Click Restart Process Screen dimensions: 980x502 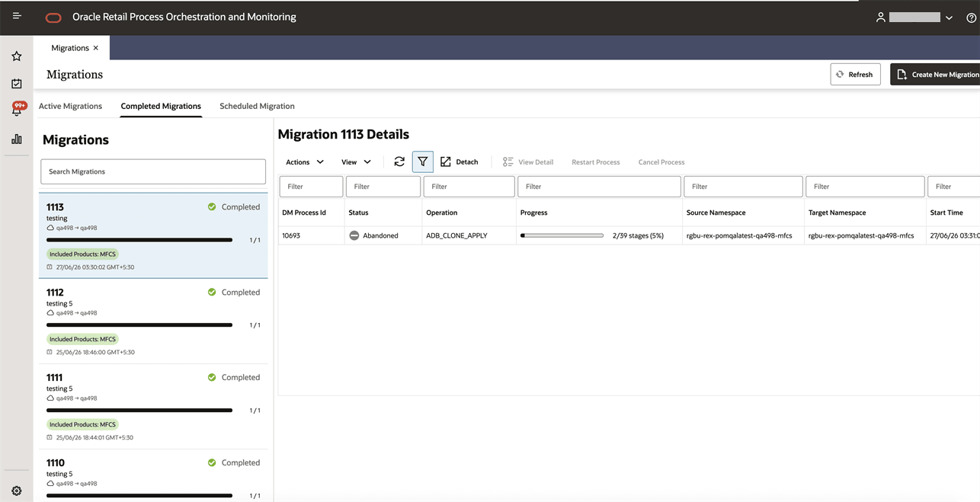[596, 161]
